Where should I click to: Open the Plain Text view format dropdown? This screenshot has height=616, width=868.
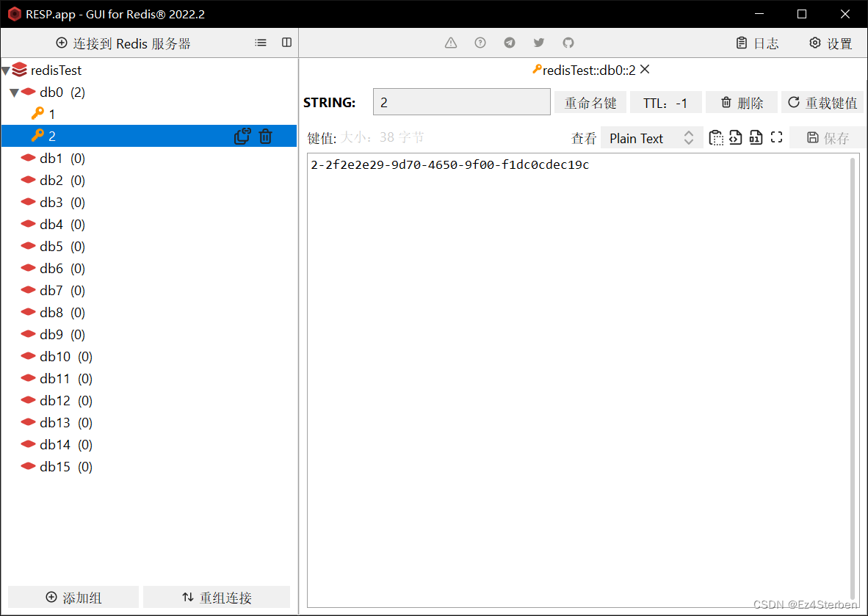click(651, 138)
